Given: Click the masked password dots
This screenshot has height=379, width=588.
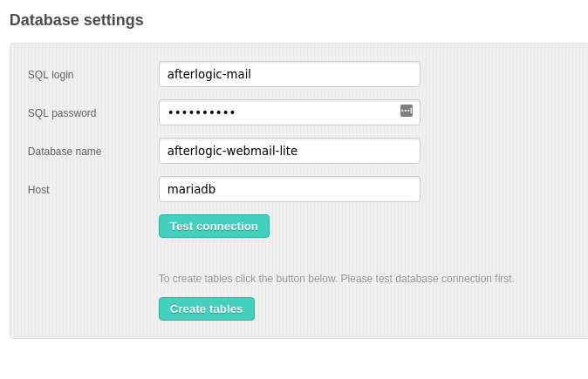Looking at the screenshot, I should coord(202,112).
